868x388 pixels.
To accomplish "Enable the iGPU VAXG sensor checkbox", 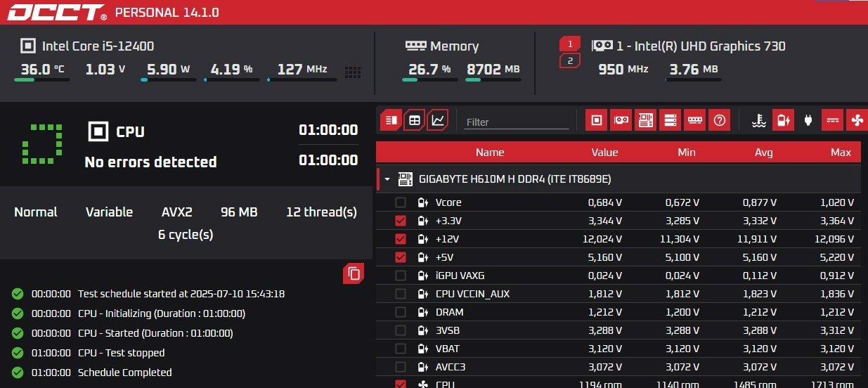I will pos(401,276).
